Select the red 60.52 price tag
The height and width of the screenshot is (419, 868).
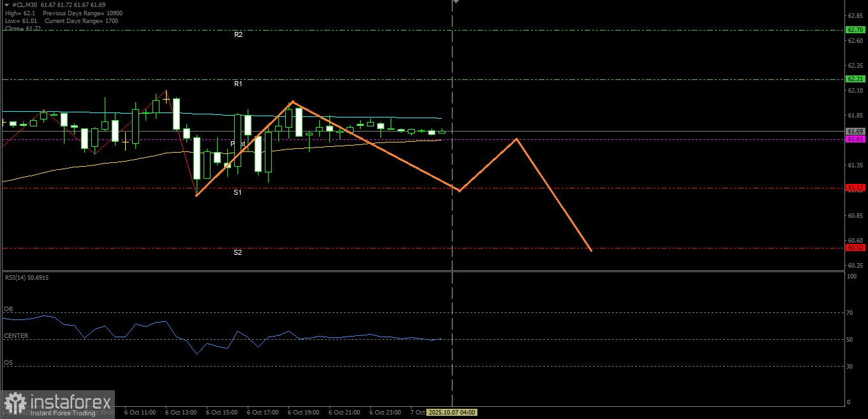click(x=855, y=248)
